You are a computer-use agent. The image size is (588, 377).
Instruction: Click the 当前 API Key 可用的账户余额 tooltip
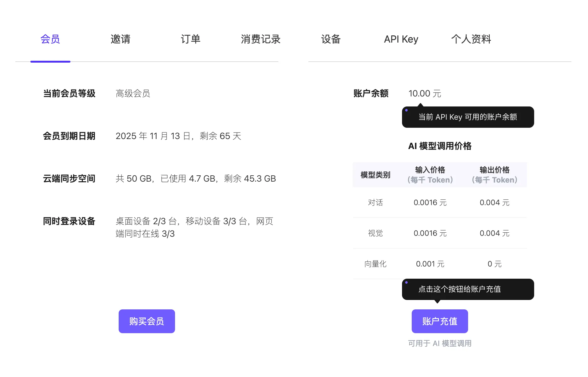[468, 117]
